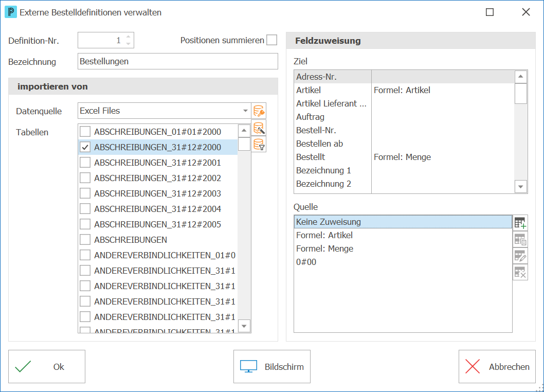Check the ABSCHREIBUNGEN_31#12#2004 table box
This screenshot has height=392, width=544.
tap(85, 209)
